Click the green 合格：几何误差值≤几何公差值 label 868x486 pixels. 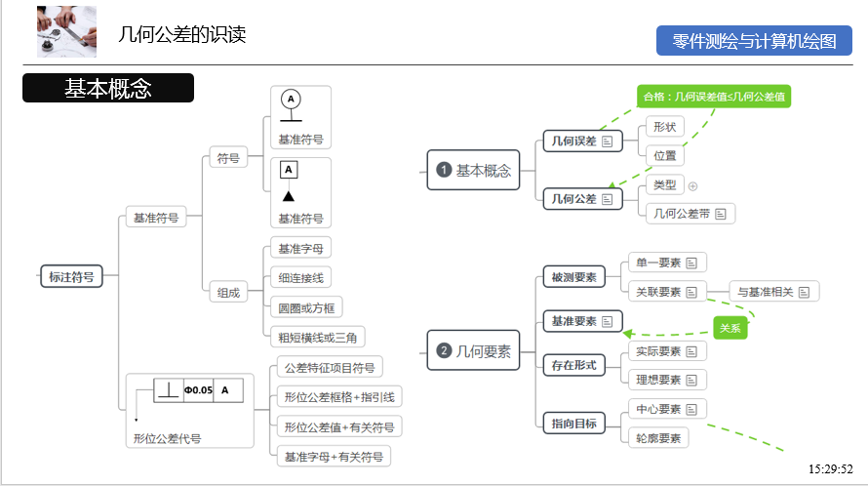tap(714, 97)
